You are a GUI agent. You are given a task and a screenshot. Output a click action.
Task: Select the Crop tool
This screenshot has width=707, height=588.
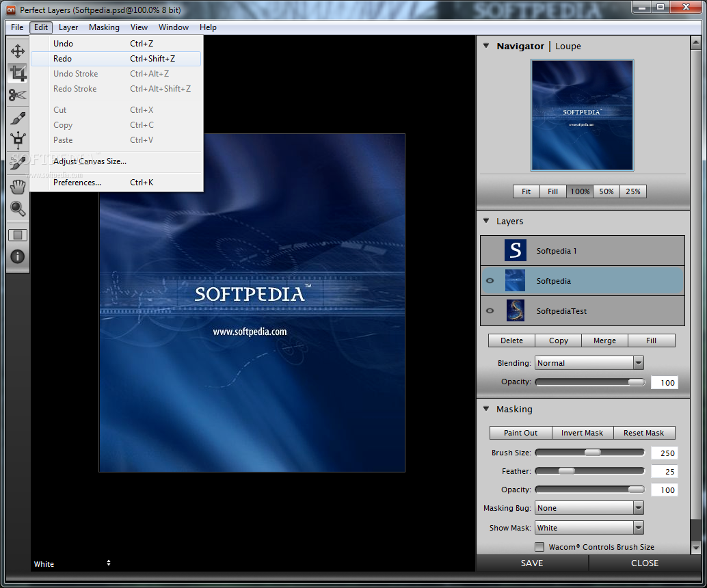[x=18, y=73]
